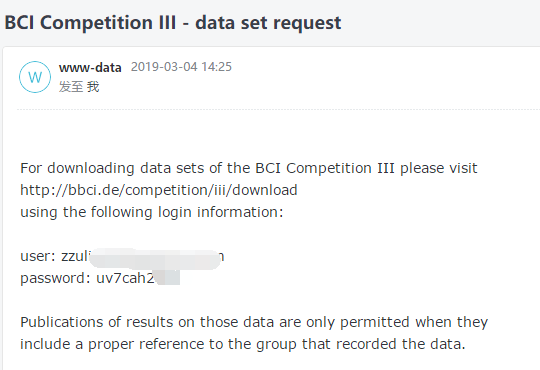
Task: Click the email subject heading
Action: (173, 23)
